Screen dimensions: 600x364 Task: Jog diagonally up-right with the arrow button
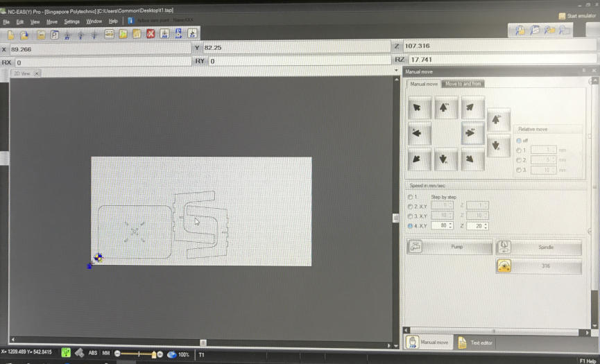pos(472,107)
